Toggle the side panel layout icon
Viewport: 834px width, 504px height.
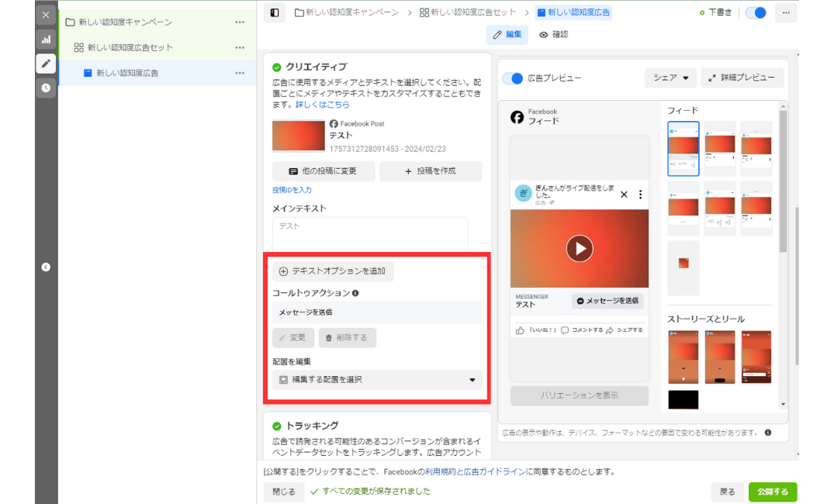tap(274, 13)
